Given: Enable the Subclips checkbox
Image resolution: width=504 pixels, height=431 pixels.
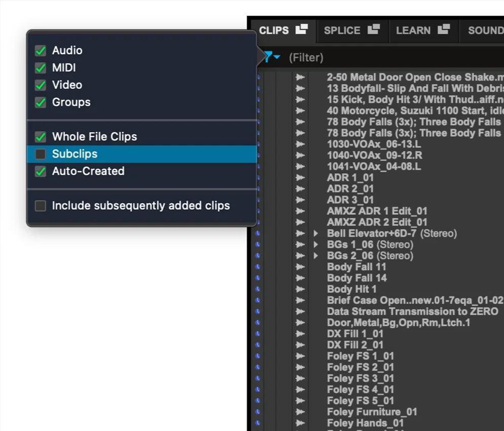Looking at the screenshot, I should [41, 154].
